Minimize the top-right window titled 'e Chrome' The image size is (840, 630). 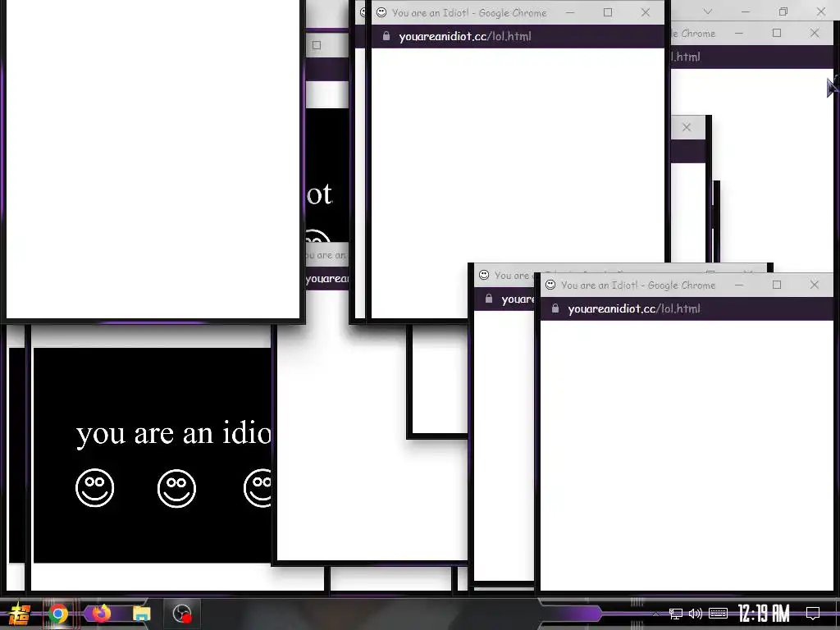pyautogui.click(x=739, y=33)
